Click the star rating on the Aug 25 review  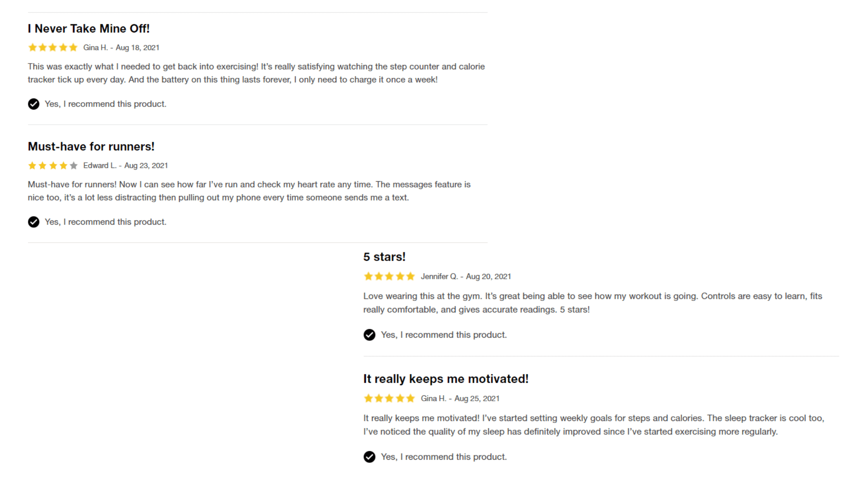pos(389,399)
